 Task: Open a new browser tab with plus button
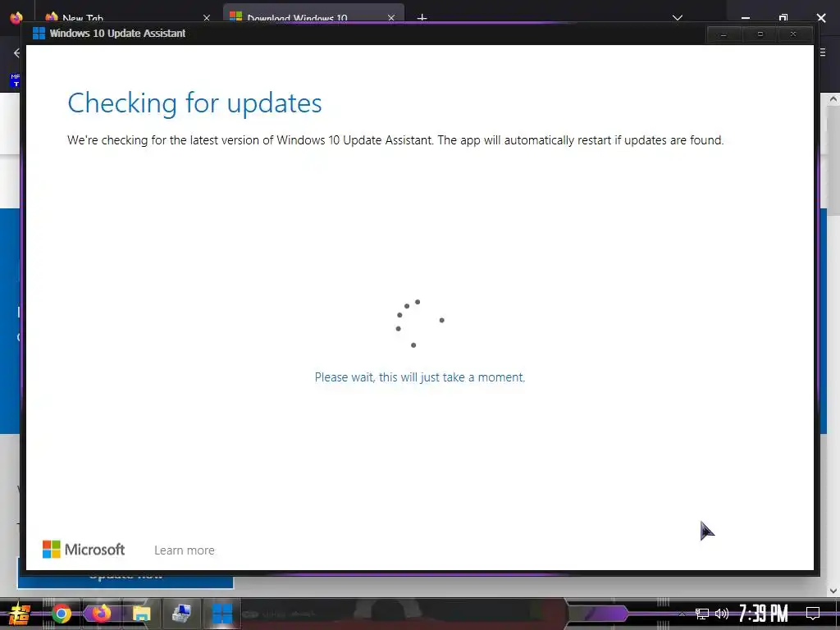(422, 18)
